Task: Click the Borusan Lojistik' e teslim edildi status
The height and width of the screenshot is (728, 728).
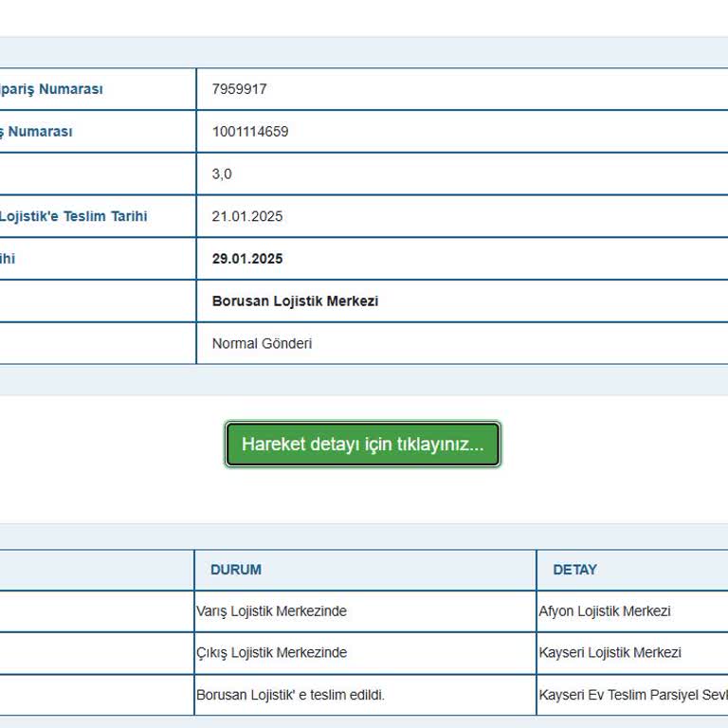Action: [290, 695]
